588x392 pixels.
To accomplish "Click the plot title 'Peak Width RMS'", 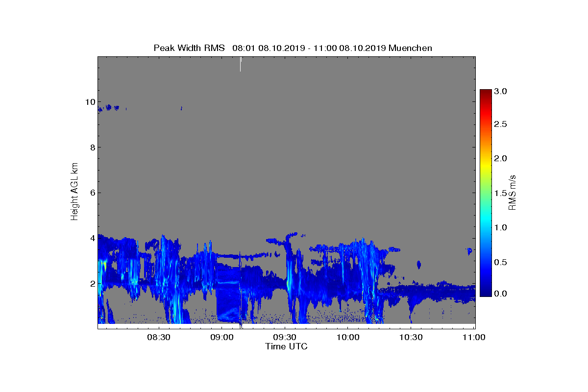I will (189, 48).
